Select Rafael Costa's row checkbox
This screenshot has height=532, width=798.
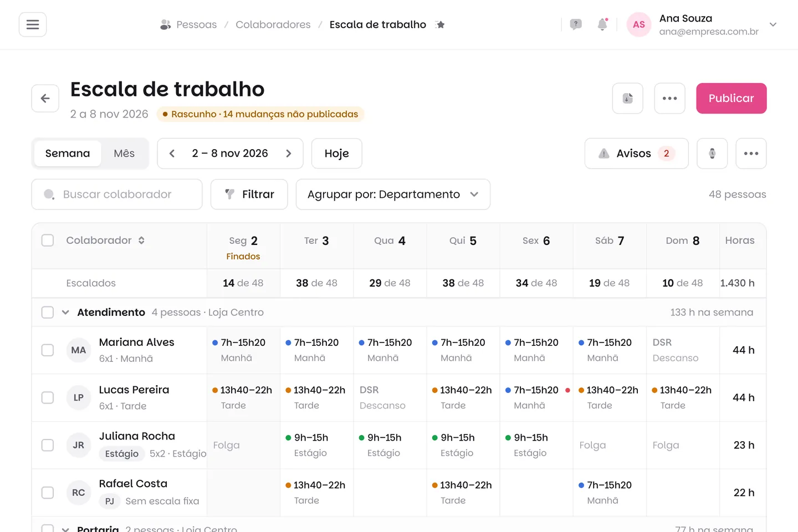coord(48,493)
